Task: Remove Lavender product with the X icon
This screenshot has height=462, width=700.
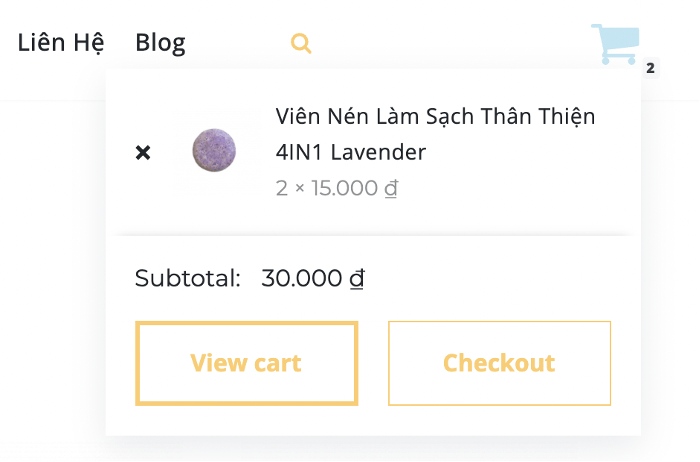Action: pyautogui.click(x=143, y=152)
